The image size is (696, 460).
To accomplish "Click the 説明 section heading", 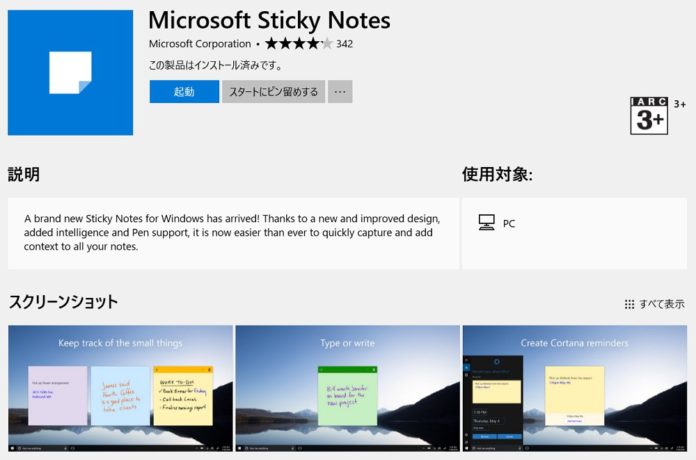I will (24, 174).
